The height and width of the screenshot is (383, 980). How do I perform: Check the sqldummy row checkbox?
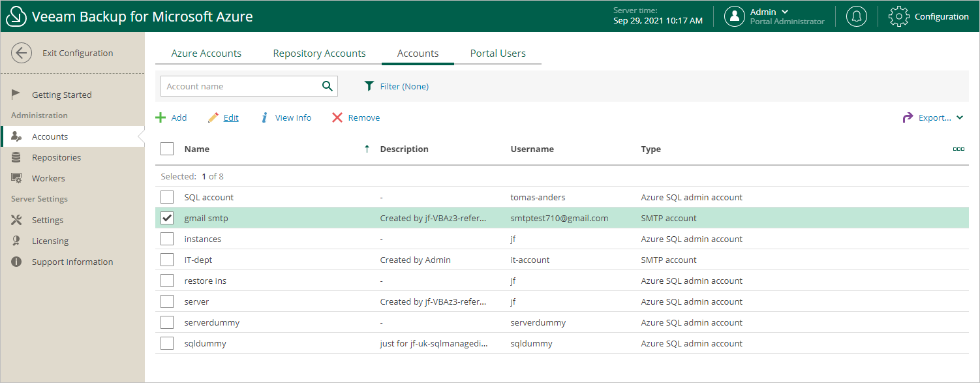tap(167, 343)
